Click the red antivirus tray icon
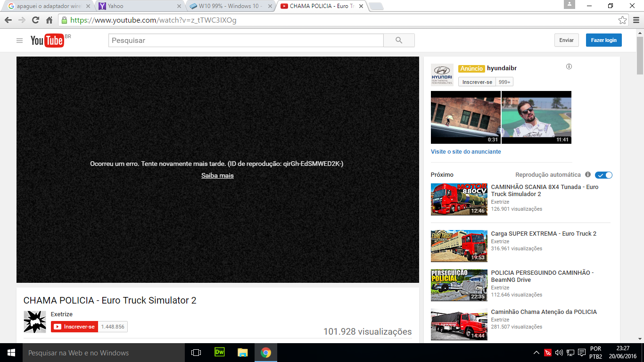 548,353
